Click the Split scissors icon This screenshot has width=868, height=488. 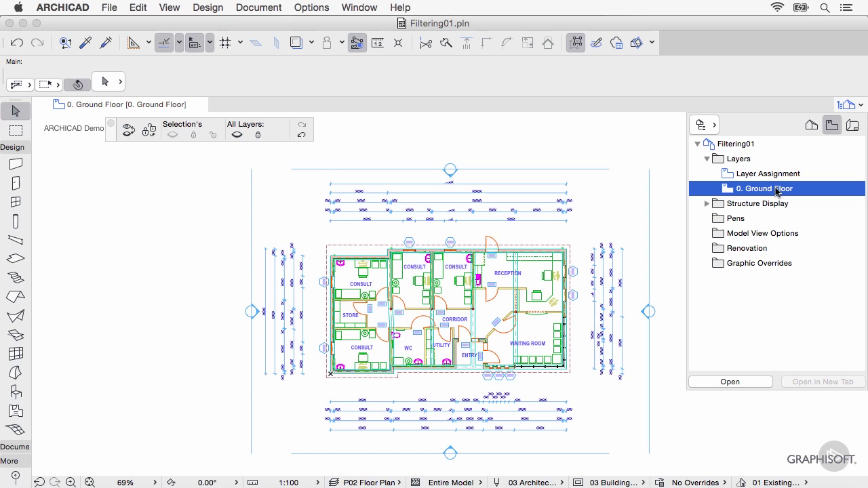(x=426, y=43)
